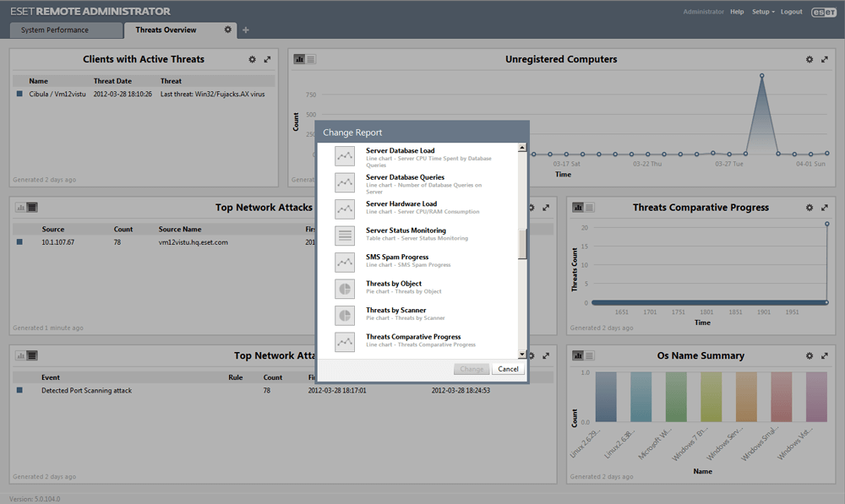Sort by Event column header

click(x=51, y=377)
